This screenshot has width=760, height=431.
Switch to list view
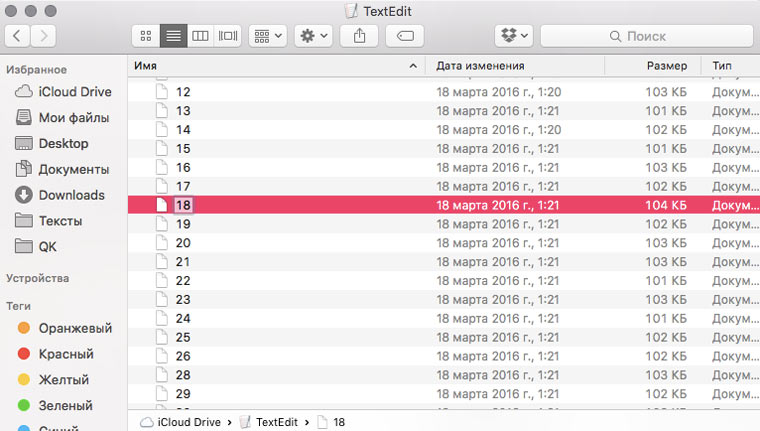click(x=174, y=36)
